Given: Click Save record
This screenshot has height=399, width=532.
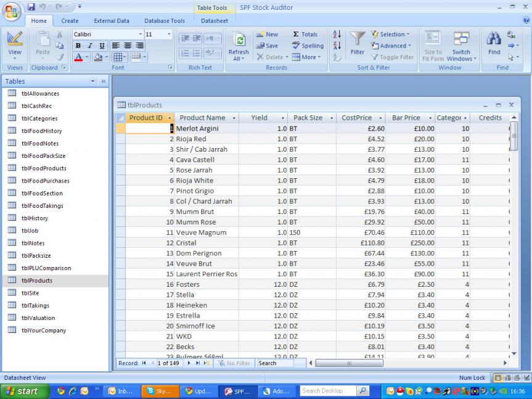Looking at the screenshot, I should tap(268, 46).
